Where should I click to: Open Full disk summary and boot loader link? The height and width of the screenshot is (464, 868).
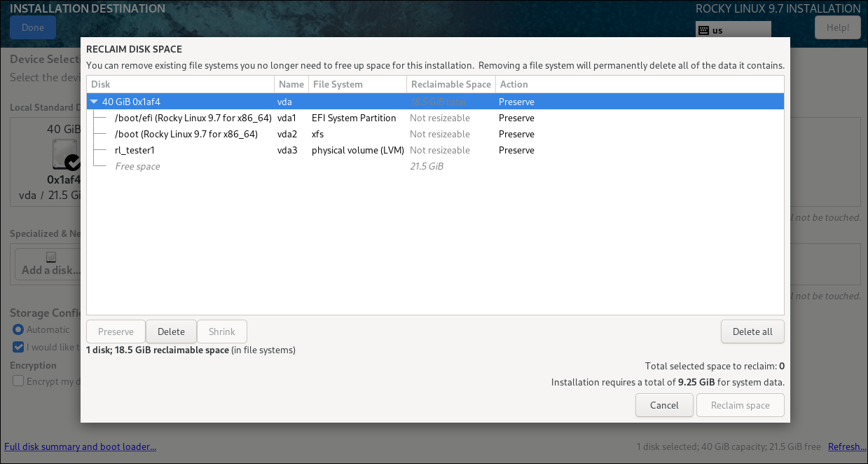click(x=81, y=446)
